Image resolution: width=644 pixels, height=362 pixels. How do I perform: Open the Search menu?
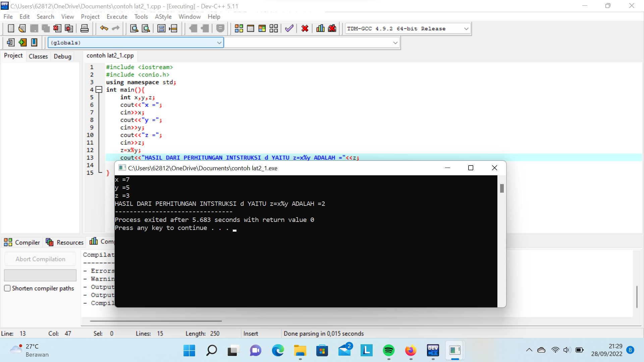coord(45,16)
